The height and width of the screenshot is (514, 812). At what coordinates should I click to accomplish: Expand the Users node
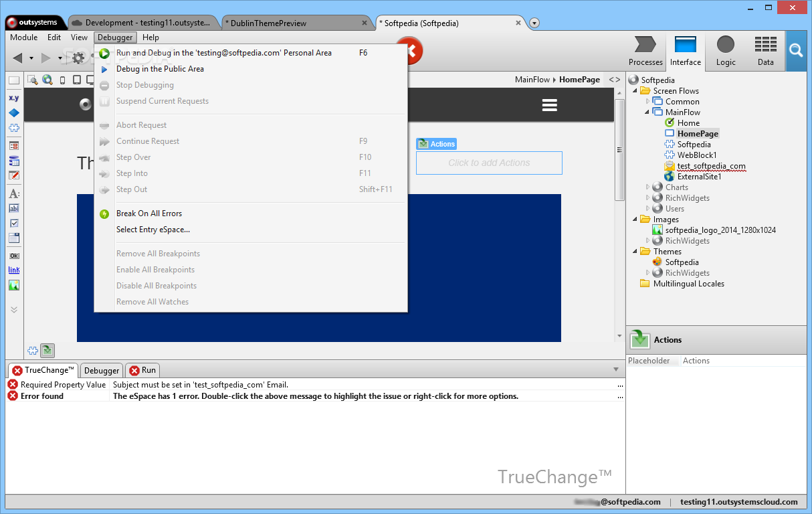pyautogui.click(x=647, y=209)
